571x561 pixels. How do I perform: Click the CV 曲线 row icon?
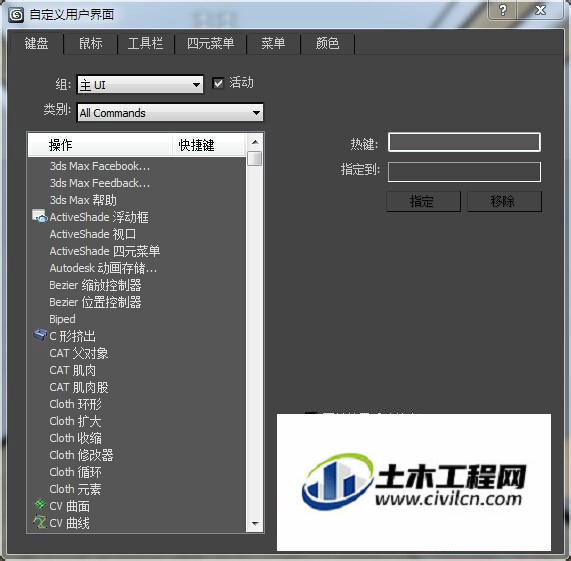coord(40,522)
